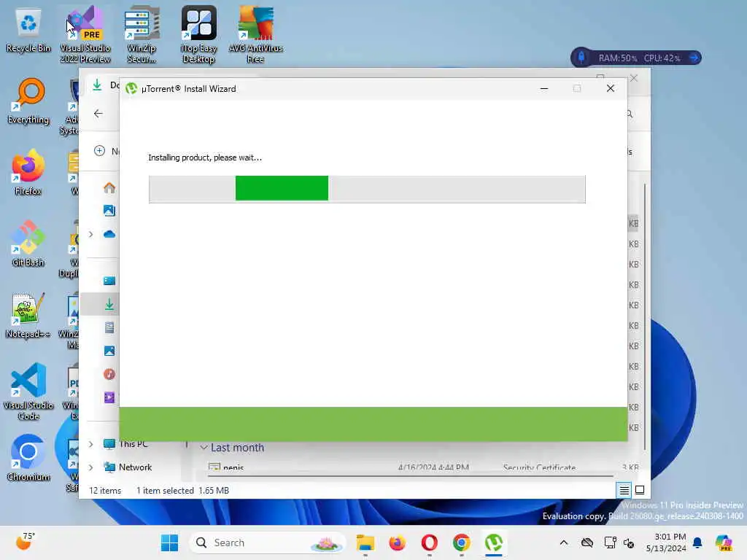Launch Visual Studio 2022 Preview shortcut
Viewport: 747px width, 560px height.
pyautogui.click(x=85, y=34)
